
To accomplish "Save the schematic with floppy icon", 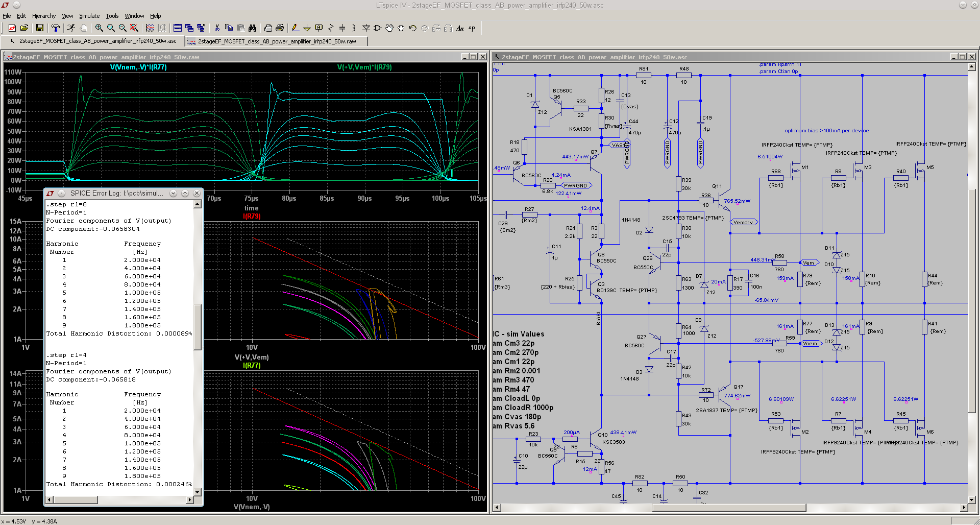I will (x=39, y=28).
